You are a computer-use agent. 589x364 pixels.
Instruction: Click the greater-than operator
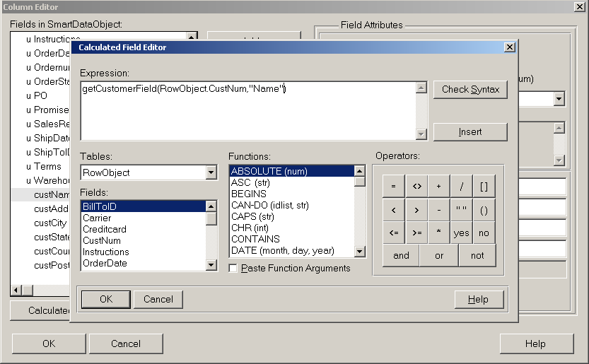pos(416,210)
